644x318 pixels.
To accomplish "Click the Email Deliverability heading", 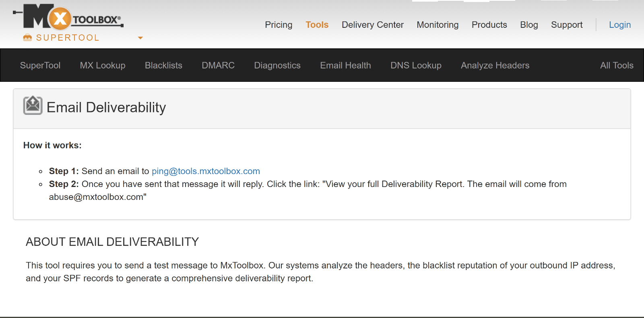I will pos(106,107).
